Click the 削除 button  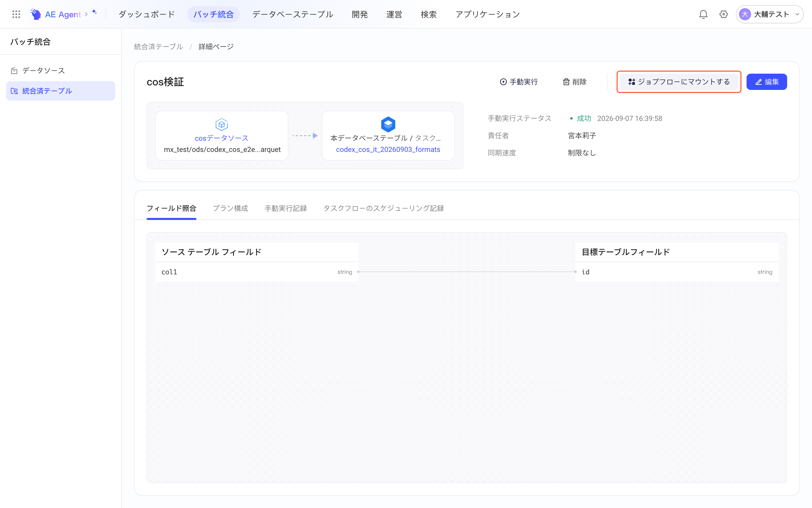574,82
